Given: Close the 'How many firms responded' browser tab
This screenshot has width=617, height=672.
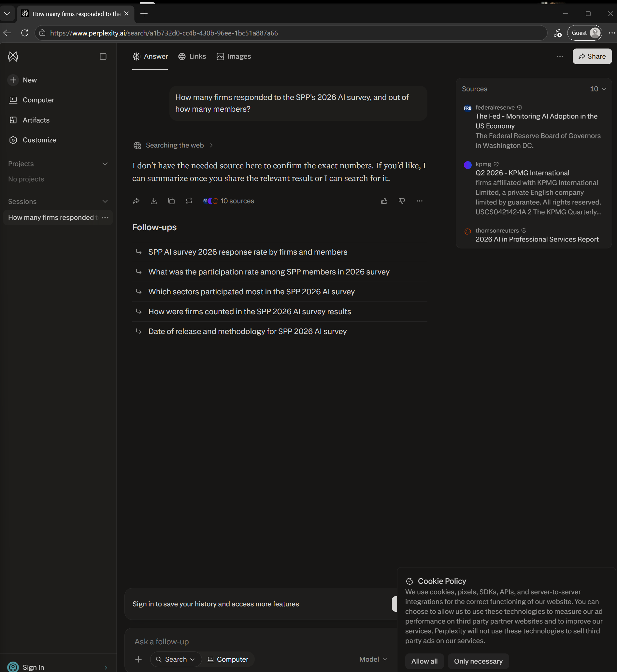Looking at the screenshot, I should pos(126,13).
